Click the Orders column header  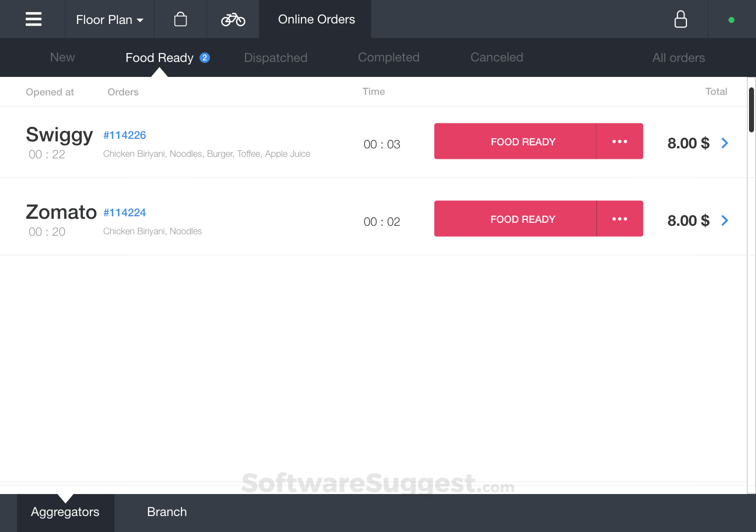tap(123, 92)
